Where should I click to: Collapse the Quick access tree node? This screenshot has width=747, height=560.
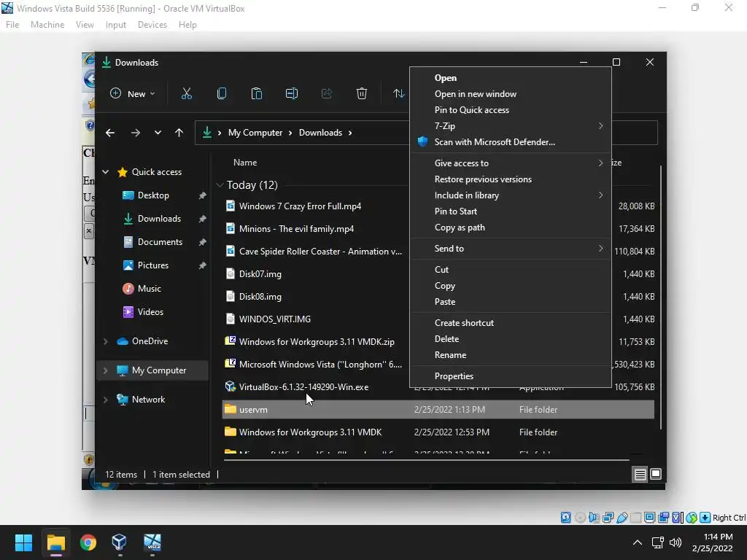tap(106, 172)
